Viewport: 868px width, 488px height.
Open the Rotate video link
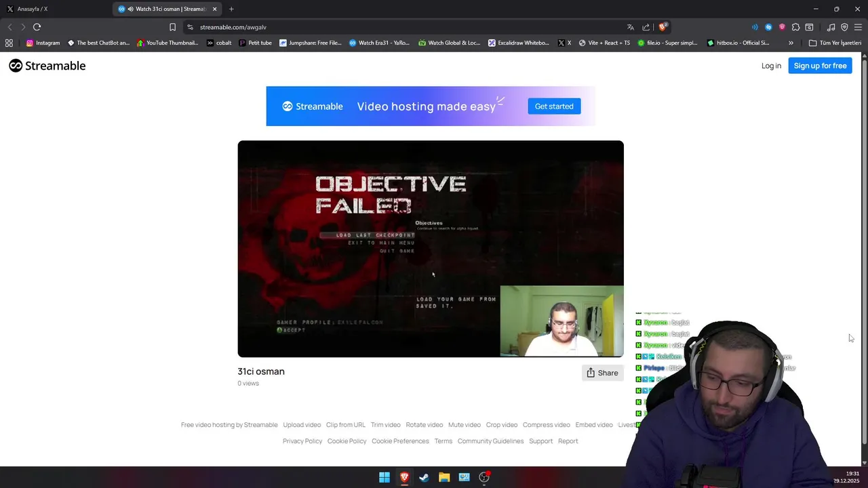pyautogui.click(x=425, y=425)
